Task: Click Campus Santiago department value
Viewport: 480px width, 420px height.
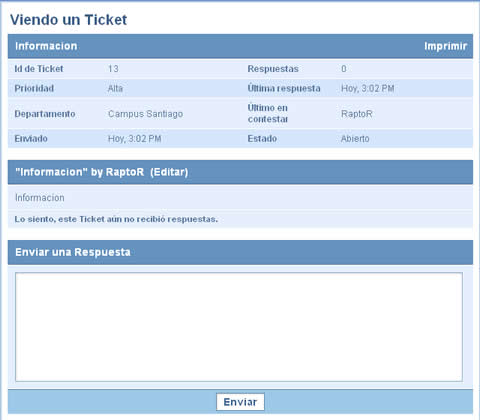Action: tap(145, 114)
